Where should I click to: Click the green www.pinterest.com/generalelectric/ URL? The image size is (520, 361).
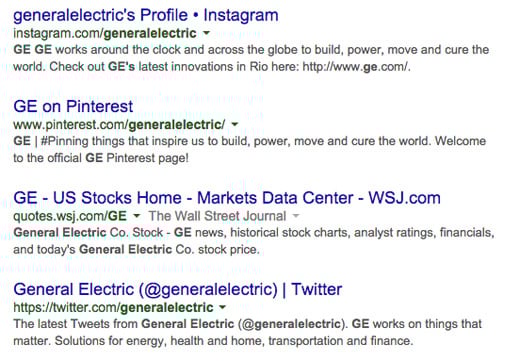click(119, 125)
